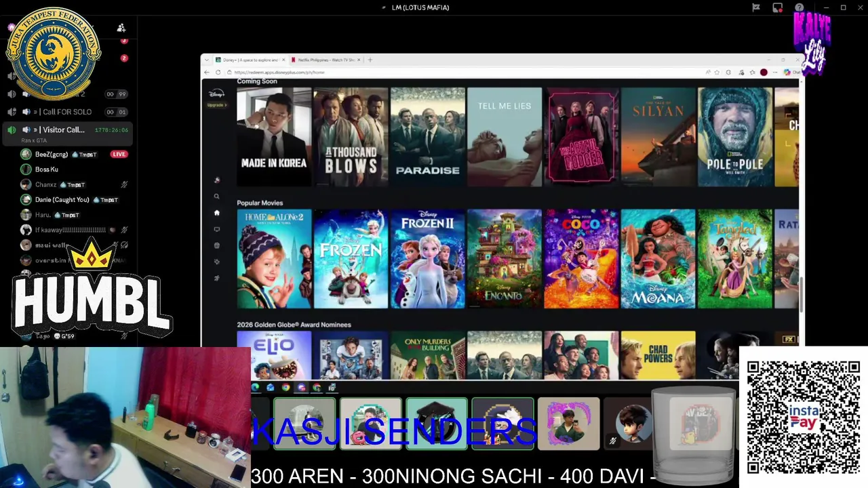Open Discord inbox icon in title bar
The height and width of the screenshot is (488, 868).
(x=778, y=7)
